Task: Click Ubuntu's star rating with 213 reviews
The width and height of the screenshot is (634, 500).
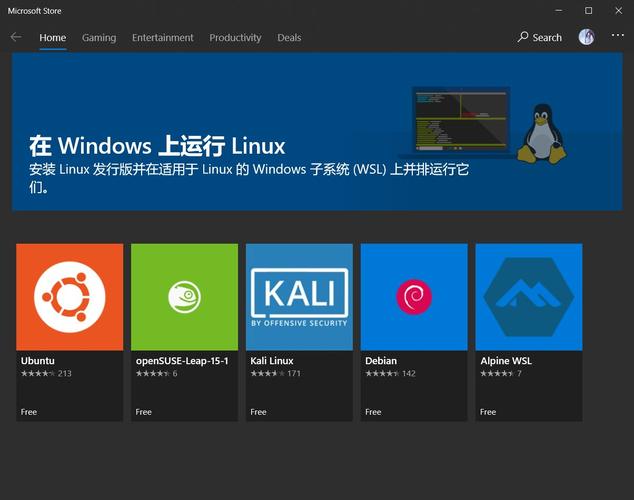Action: click(46, 373)
